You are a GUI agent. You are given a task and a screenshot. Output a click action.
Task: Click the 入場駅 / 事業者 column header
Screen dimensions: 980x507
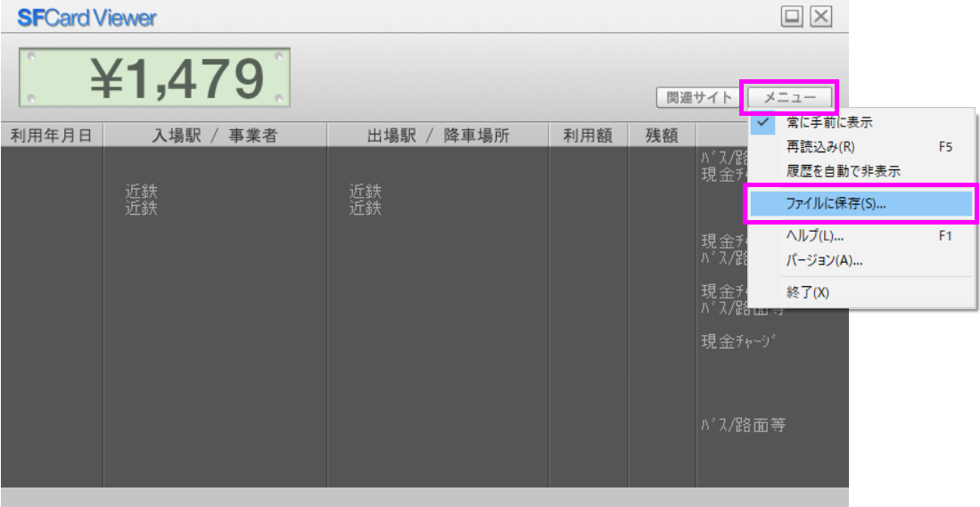[215, 135]
